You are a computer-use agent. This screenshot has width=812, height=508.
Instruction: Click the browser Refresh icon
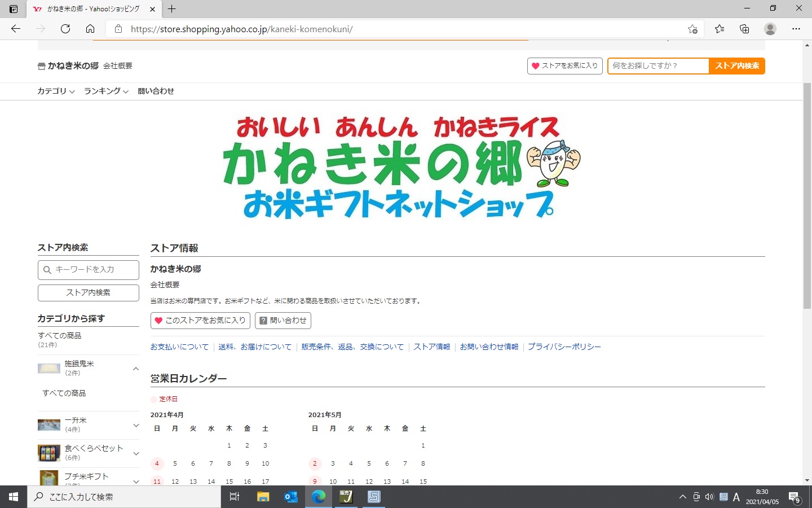click(x=65, y=29)
